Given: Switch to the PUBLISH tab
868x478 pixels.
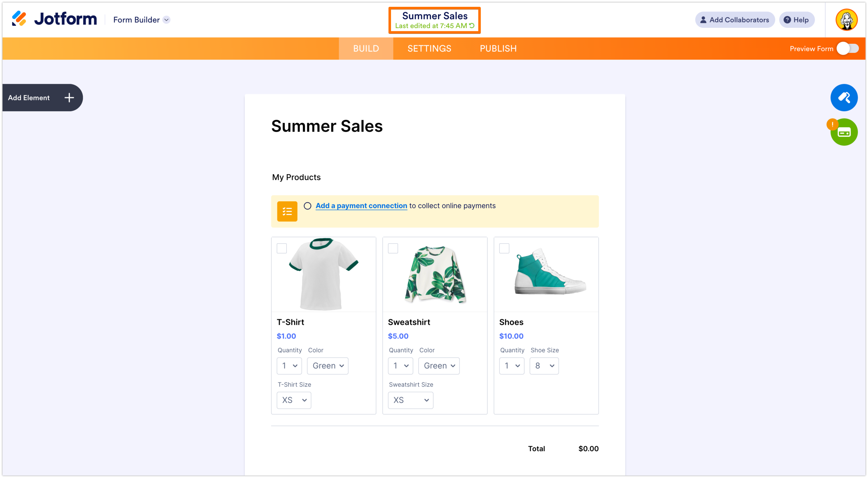Looking at the screenshot, I should (x=498, y=48).
